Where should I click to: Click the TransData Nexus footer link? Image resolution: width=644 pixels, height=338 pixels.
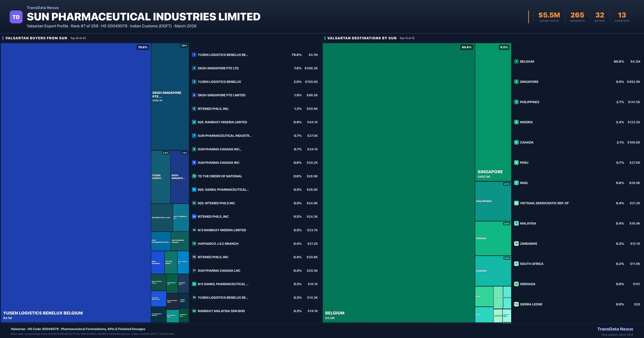(x=615, y=329)
